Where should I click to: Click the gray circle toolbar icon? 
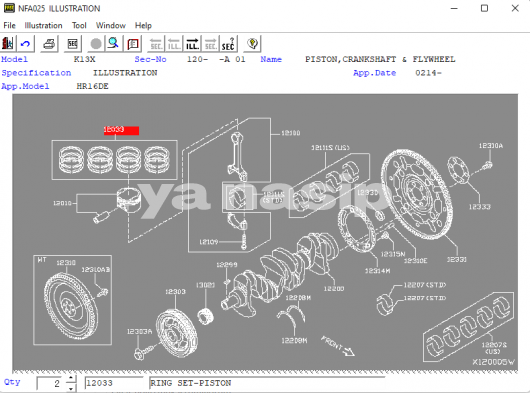tap(96, 44)
